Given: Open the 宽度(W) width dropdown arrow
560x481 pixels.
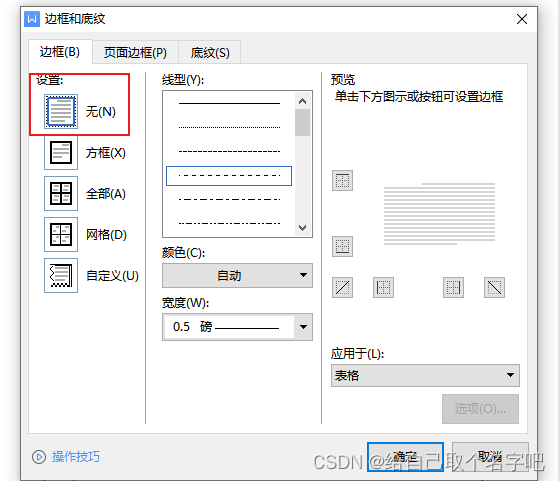Looking at the screenshot, I should (x=303, y=327).
